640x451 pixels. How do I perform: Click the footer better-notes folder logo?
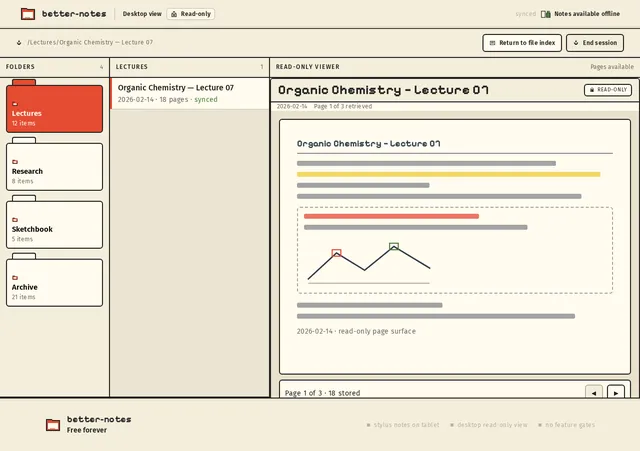[53, 425]
